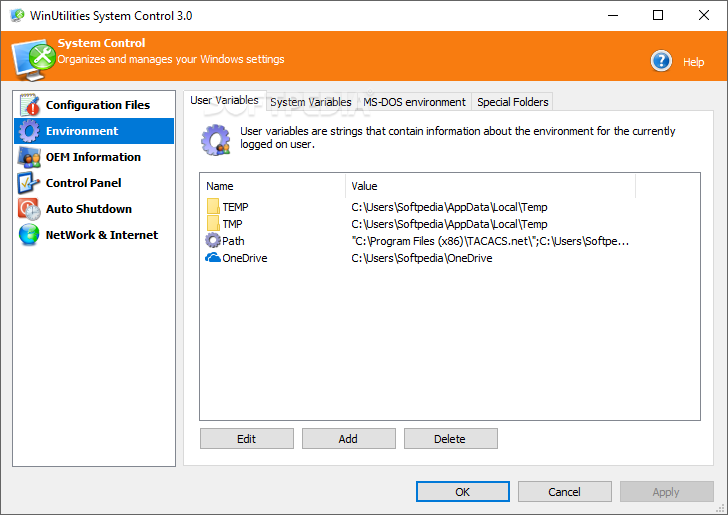Sort by the Value column header
This screenshot has height=515, width=728.
[490, 186]
